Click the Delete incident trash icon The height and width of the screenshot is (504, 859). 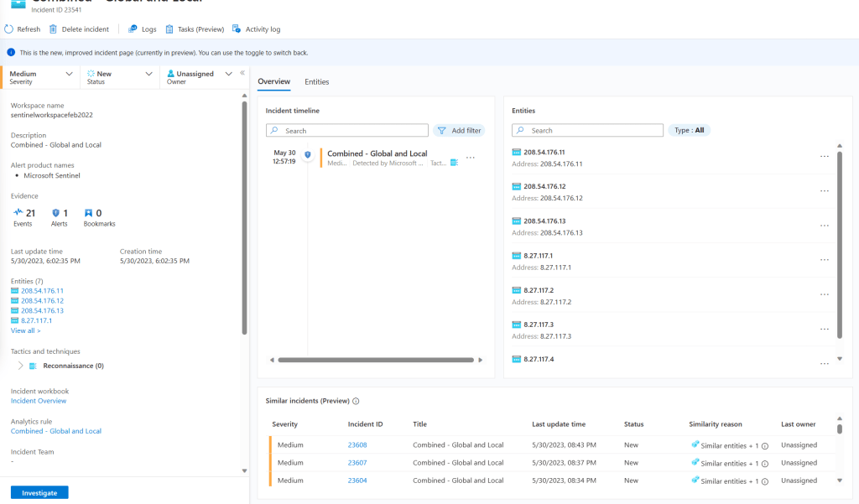(x=54, y=29)
